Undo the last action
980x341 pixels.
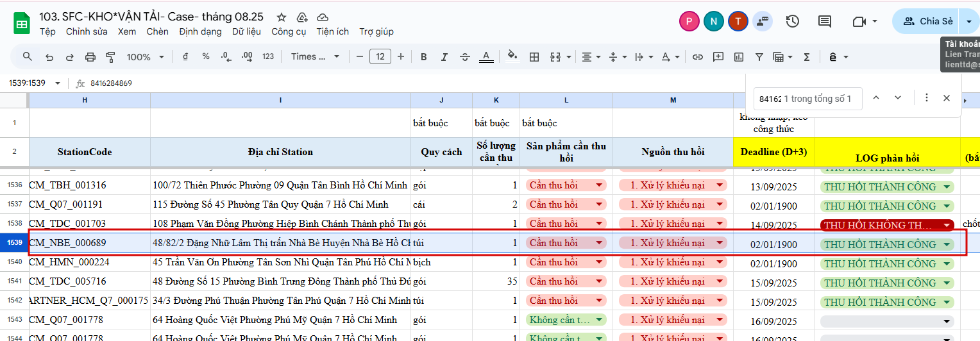point(49,56)
